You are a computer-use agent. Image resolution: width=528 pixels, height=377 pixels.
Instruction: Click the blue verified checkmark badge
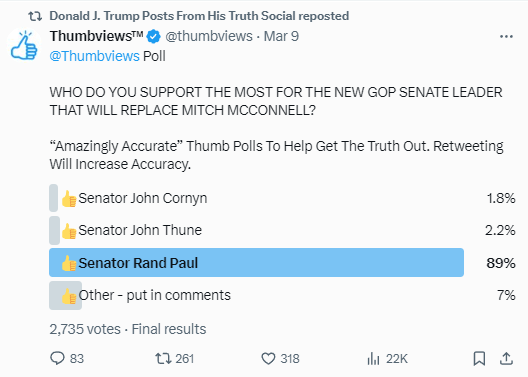click(154, 36)
